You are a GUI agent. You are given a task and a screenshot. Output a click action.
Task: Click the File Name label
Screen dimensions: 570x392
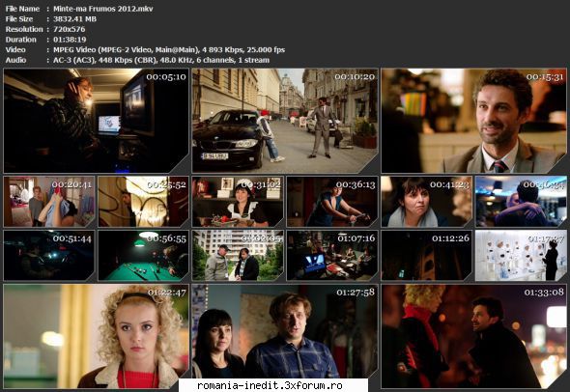click(22, 9)
